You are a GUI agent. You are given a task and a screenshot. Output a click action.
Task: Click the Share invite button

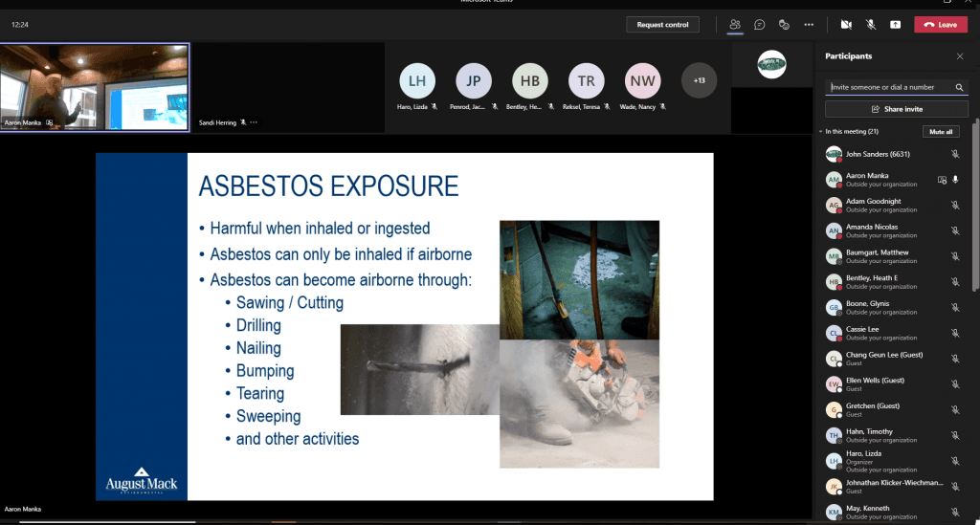click(896, 109)
